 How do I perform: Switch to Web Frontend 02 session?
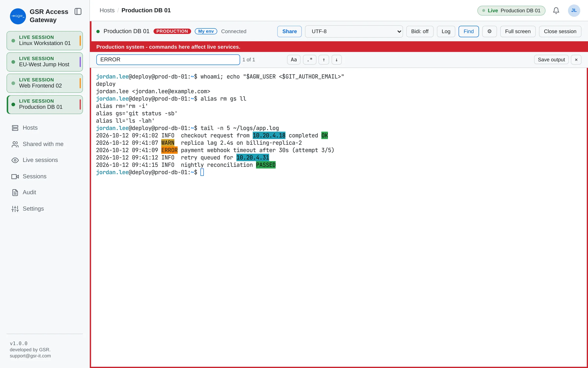pyautogui.click(x=45, y=83)
